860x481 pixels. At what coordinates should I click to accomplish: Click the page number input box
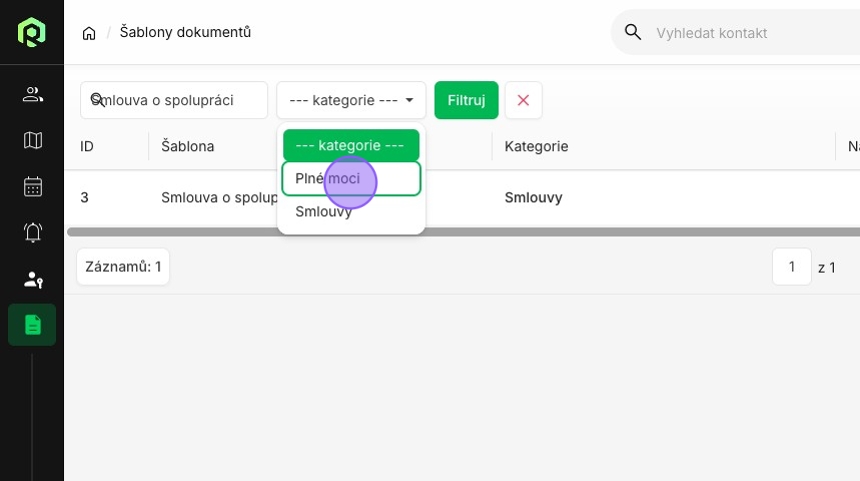click(791, 267)
